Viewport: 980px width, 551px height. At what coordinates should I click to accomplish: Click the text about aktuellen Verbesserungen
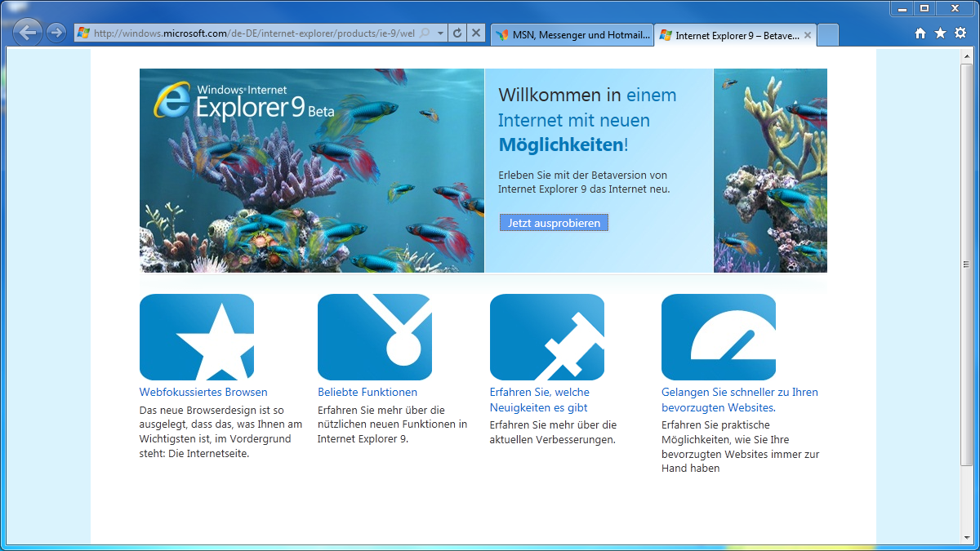click(x=553, y=433)
